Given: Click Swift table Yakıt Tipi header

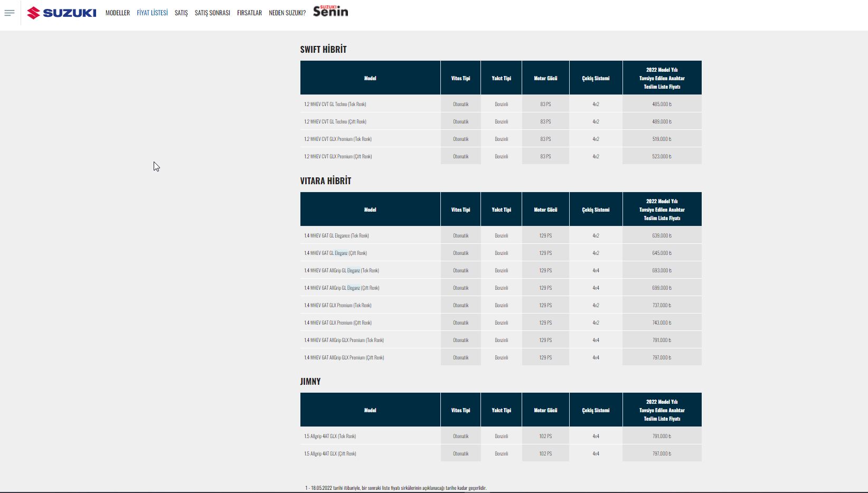Looking at the screenshot, I should coord(501,78).
